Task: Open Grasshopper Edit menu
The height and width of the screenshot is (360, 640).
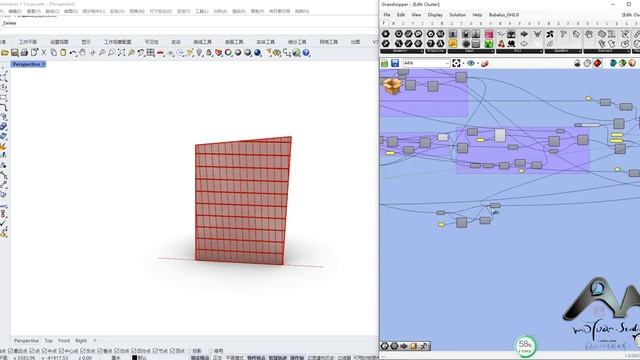Action: click(x=401, y=15)
